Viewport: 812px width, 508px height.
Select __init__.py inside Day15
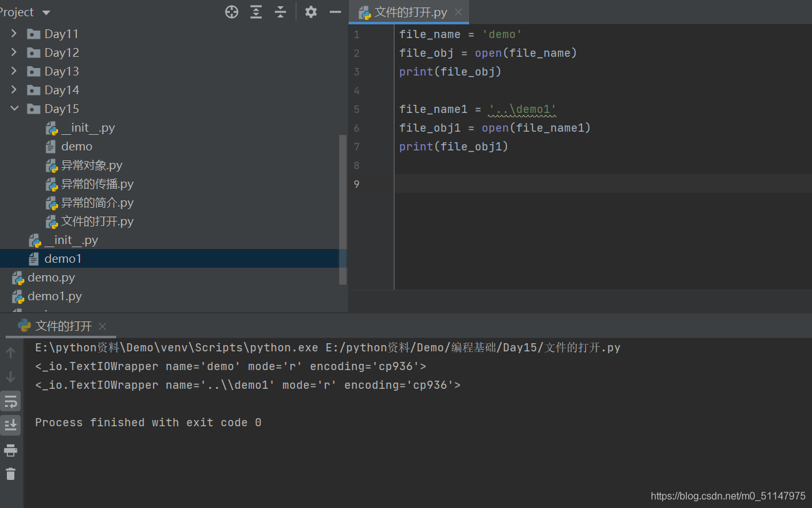click(88, 127)
